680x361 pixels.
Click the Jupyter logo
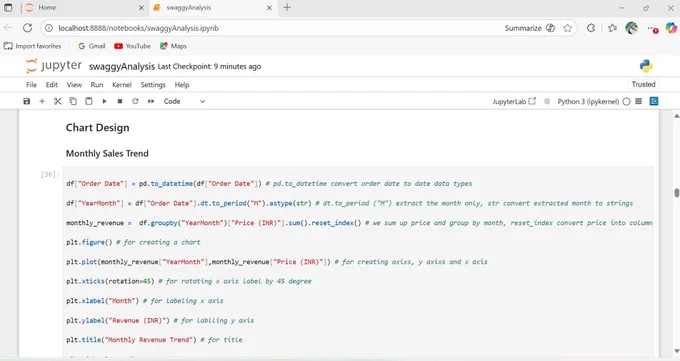[54, 66]
